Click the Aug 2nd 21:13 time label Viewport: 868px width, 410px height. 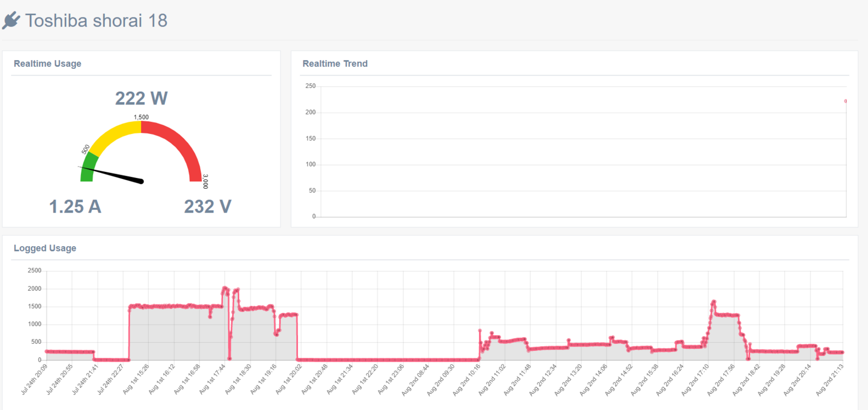(830, 380)
